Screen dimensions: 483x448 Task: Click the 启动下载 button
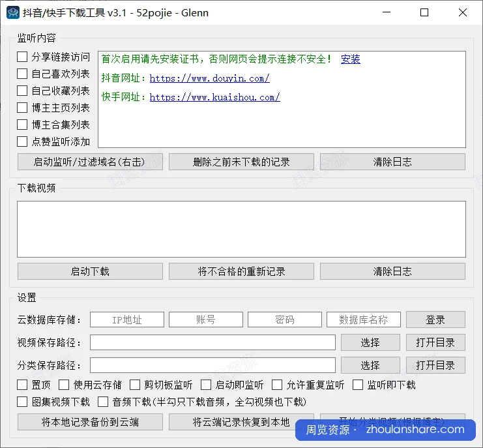pyautogui.click(x=90, y=271)
